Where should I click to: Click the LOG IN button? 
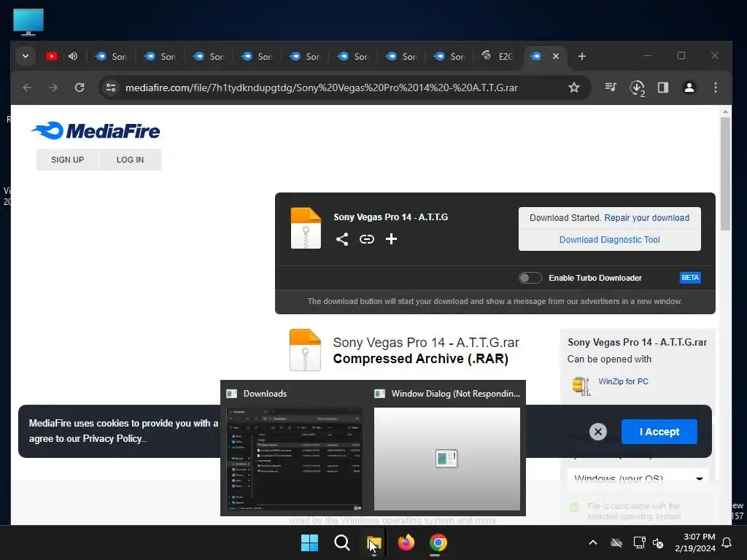pyautogui.click(x=130, y=160)
